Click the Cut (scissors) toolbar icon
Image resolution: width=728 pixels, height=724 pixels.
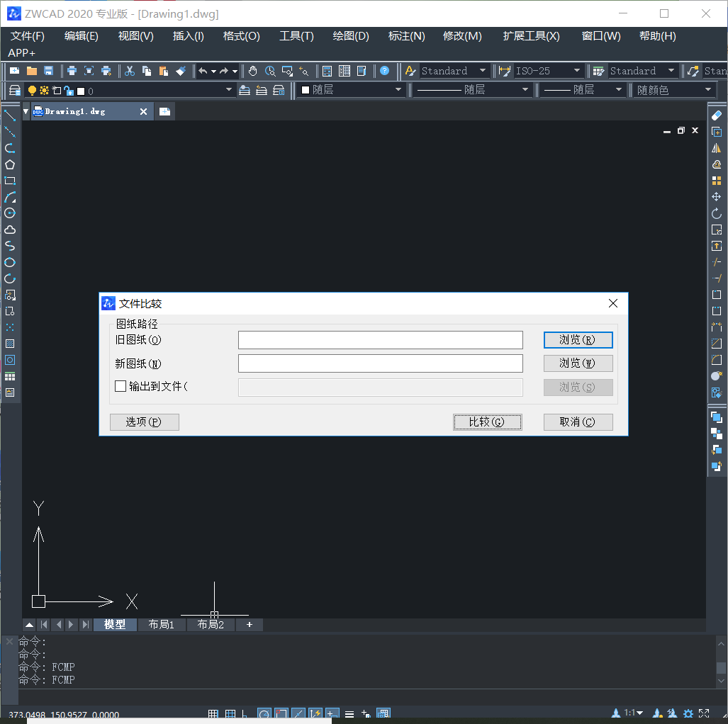click(129, 71)
